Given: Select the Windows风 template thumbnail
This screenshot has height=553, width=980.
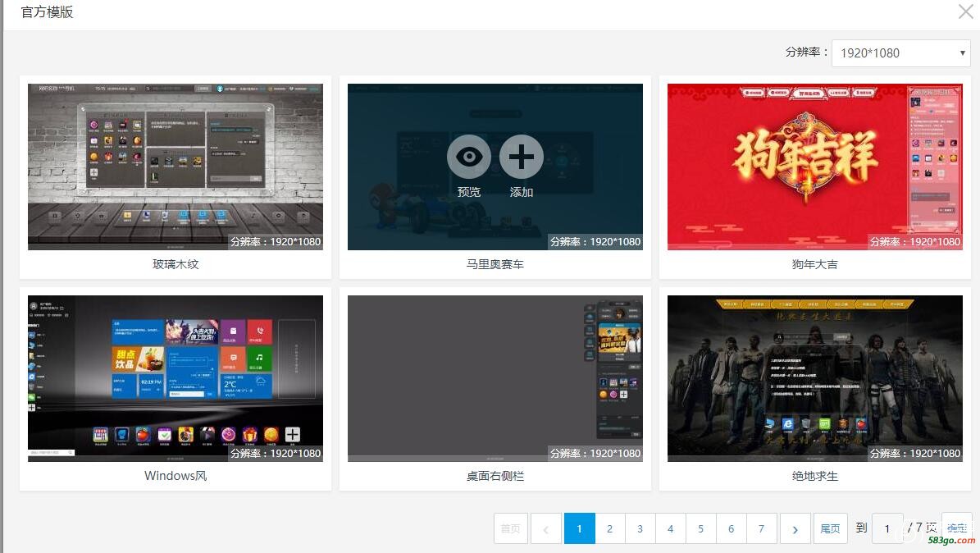Looking at the screenshot, I should click(x=175, y=378).
